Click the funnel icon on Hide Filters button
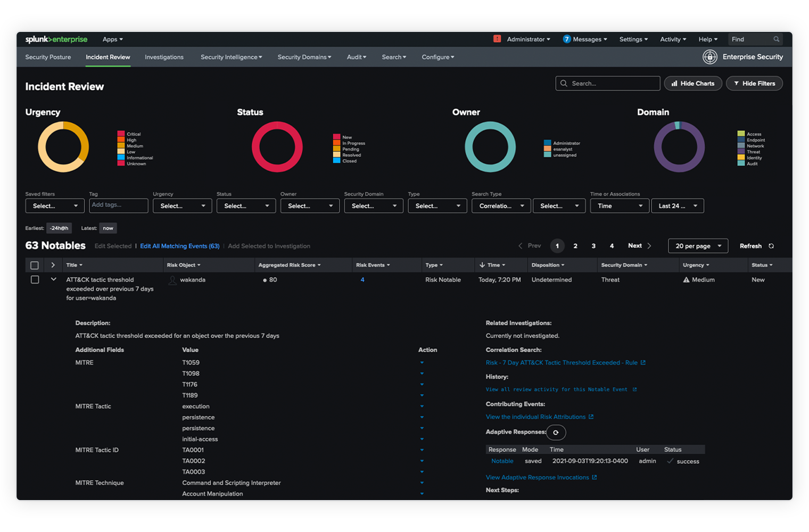Viewport: 809px width, 532px height. [x=737, y=83]
